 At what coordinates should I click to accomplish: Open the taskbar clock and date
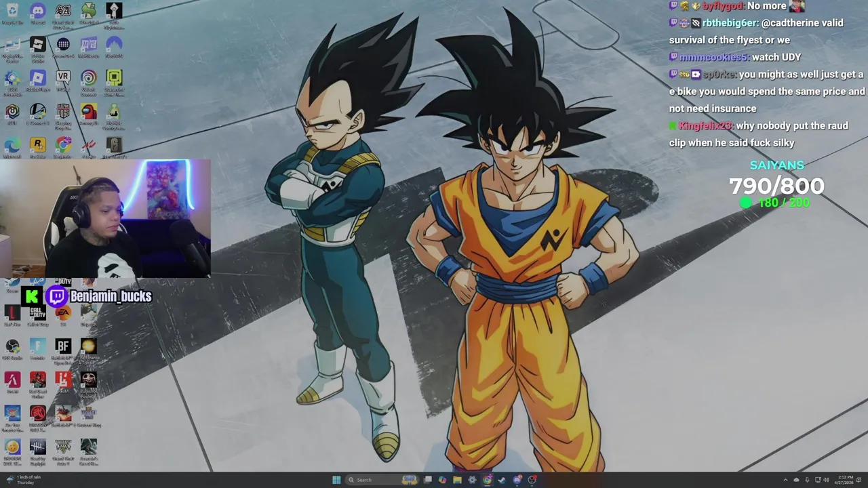coord(845,480)
